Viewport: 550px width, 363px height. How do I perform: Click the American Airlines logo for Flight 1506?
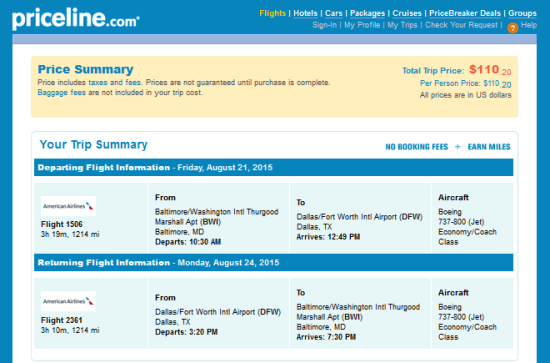68,206
